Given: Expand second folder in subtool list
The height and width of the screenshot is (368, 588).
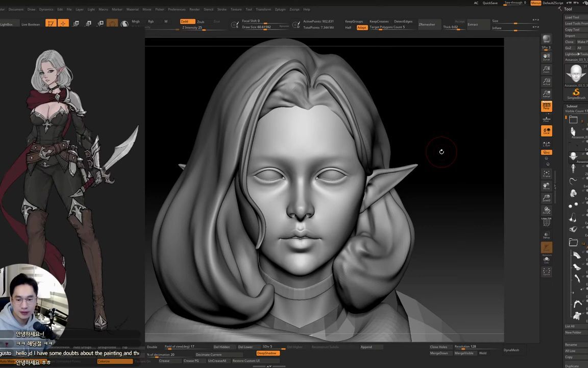Looking at the screenshot, I should 573,242.
